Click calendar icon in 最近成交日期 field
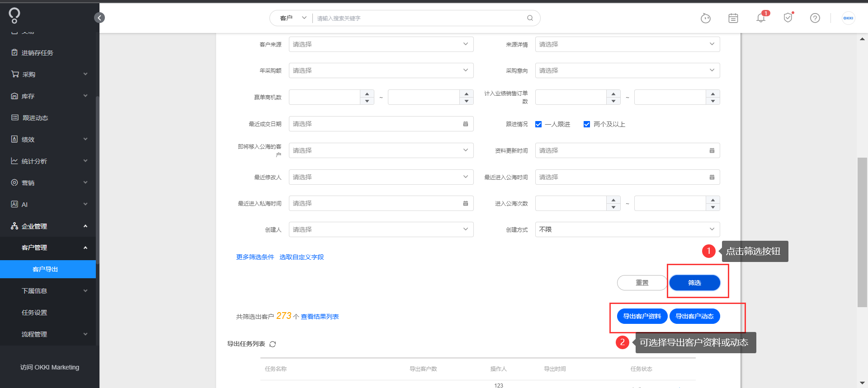The image size is (868, 388). pyautogui.click(x=466, y=124)
